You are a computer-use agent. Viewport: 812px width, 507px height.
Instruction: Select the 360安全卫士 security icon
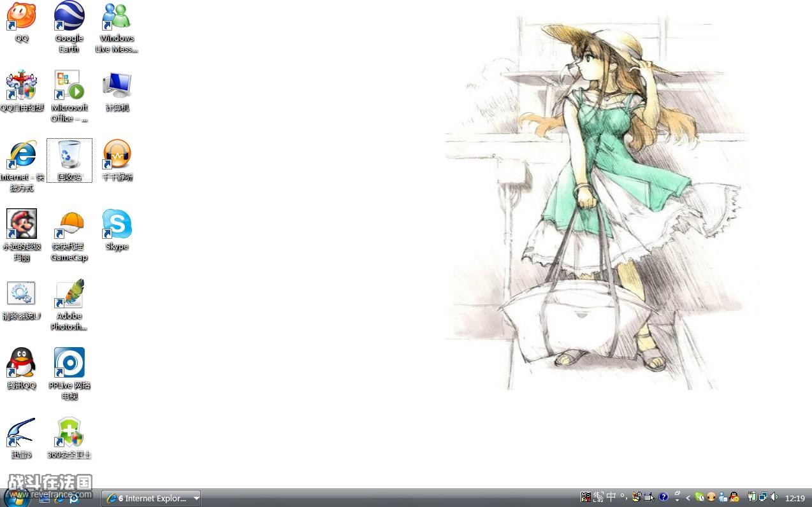tap(69, 438)
